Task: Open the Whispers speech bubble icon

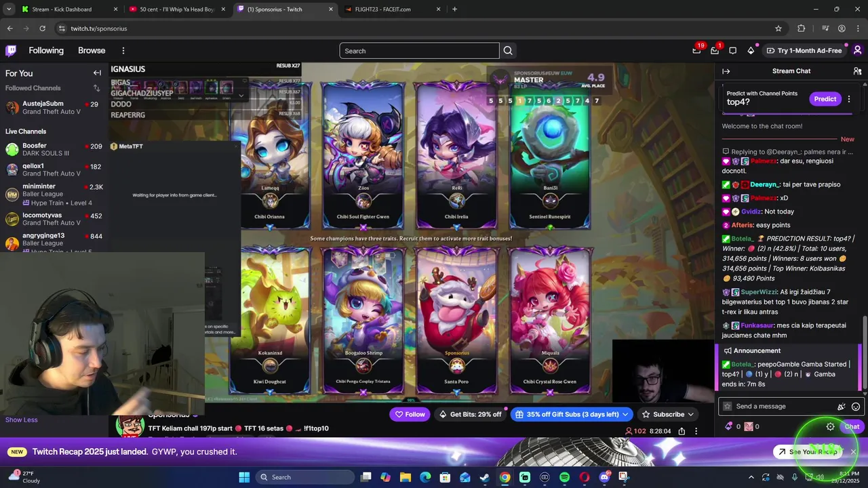Action: click(x=733, y=51)
